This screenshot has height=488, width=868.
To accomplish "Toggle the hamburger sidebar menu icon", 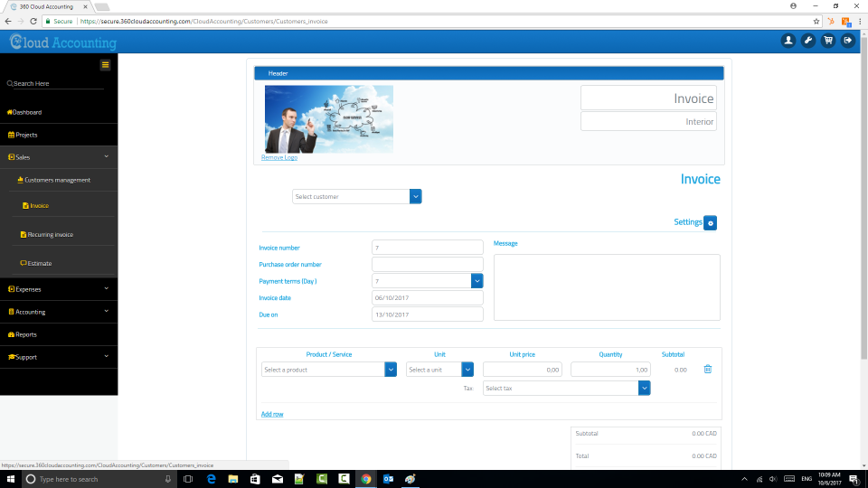I will tap(105, 65).
